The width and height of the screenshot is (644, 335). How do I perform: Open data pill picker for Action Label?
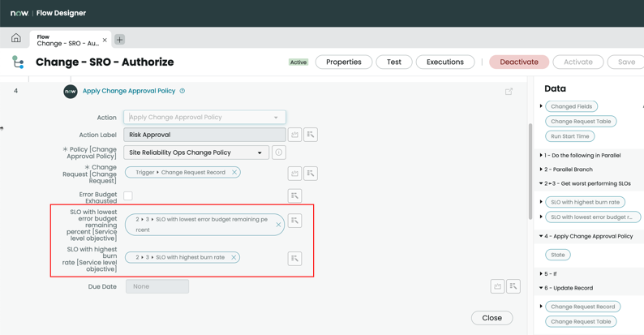311,135
